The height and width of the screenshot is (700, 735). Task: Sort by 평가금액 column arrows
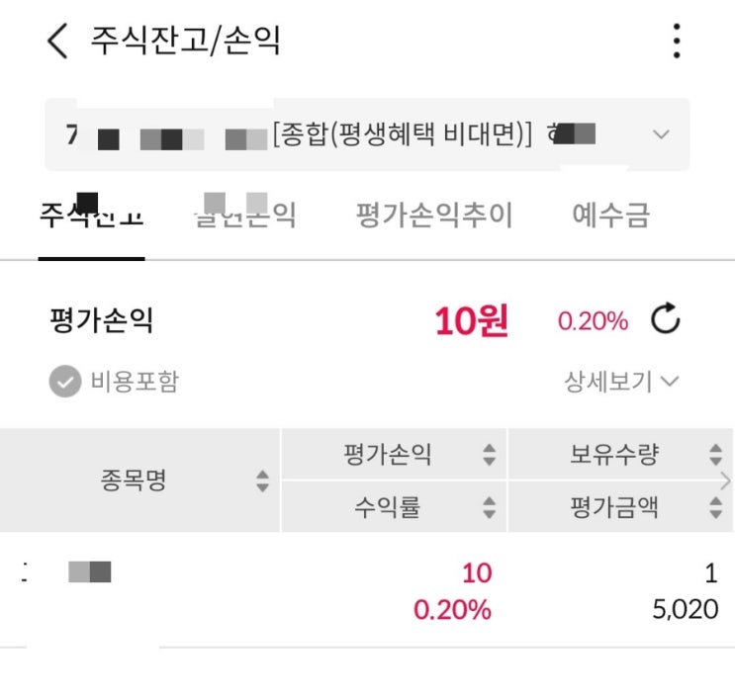(715, 508)
